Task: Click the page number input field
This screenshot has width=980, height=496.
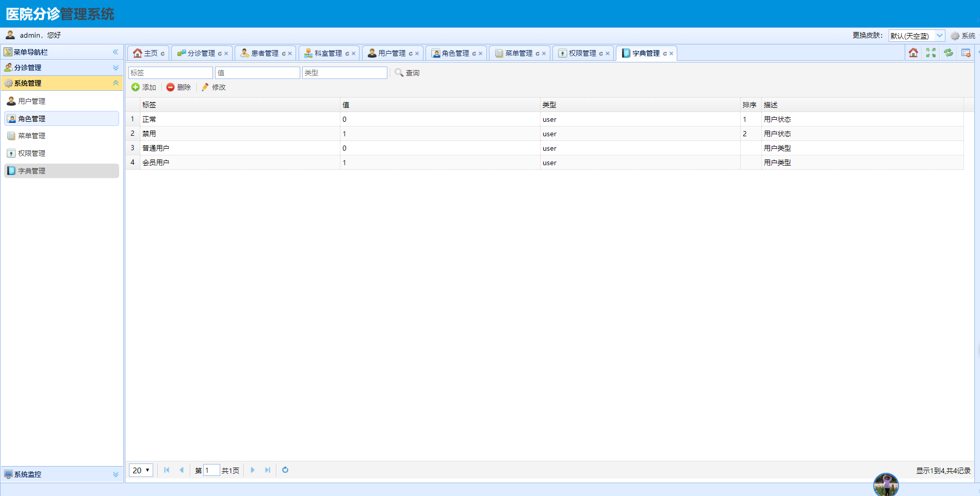Action: (x=211, y=470)
